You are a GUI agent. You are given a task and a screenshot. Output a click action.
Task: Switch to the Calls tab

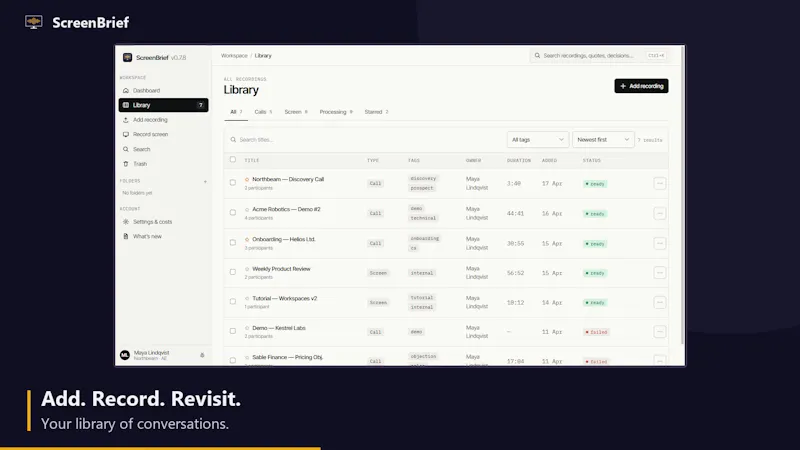click(263, 112)
